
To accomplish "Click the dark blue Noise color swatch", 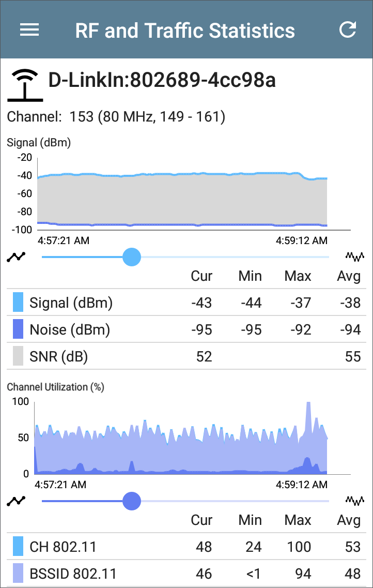I will pyautogui.click(x=18, y=329).
